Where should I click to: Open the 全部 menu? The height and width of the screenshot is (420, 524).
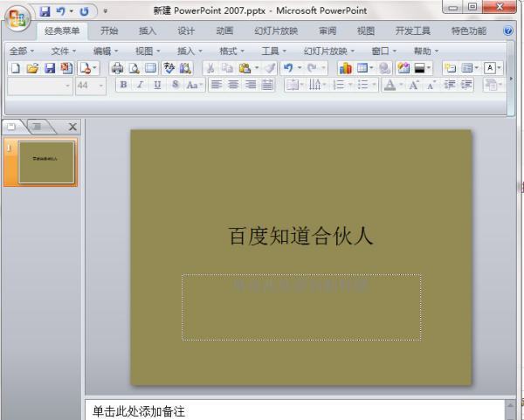[x=22, y=52]
